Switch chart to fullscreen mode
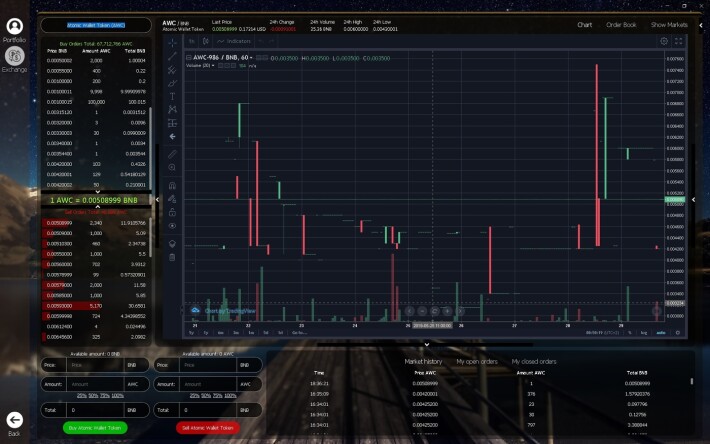 click(678, 41)
